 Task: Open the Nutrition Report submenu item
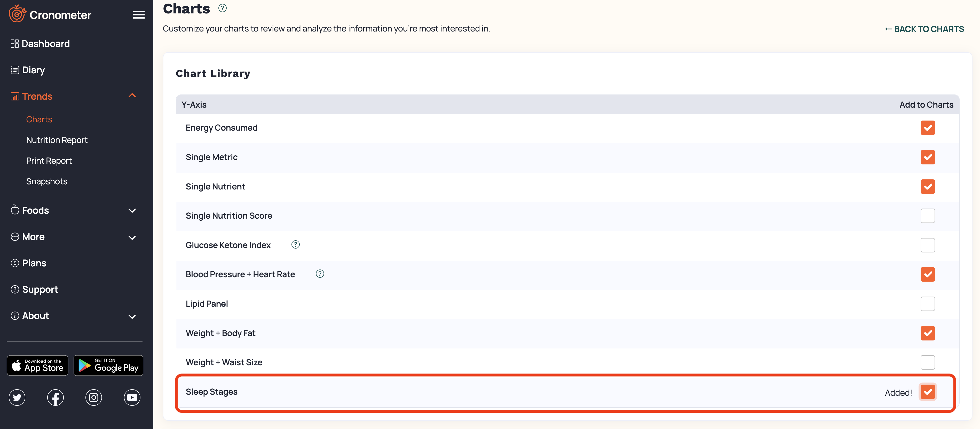coord(57,140)
